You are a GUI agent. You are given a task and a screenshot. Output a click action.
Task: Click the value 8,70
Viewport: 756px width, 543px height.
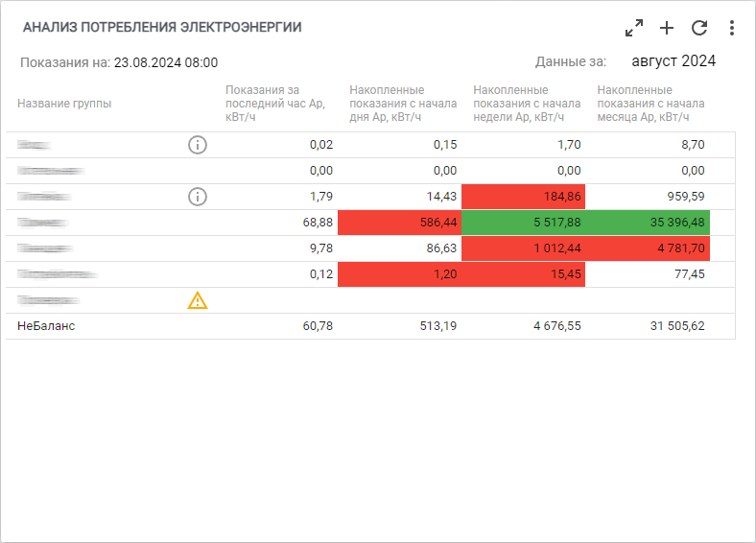pyautogui.click(x=693, y=145)
